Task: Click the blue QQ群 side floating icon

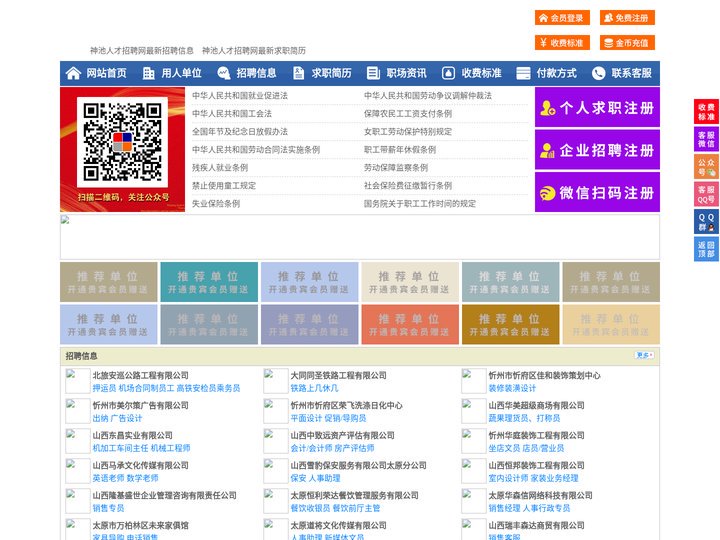Action: [x=706, y=222]
